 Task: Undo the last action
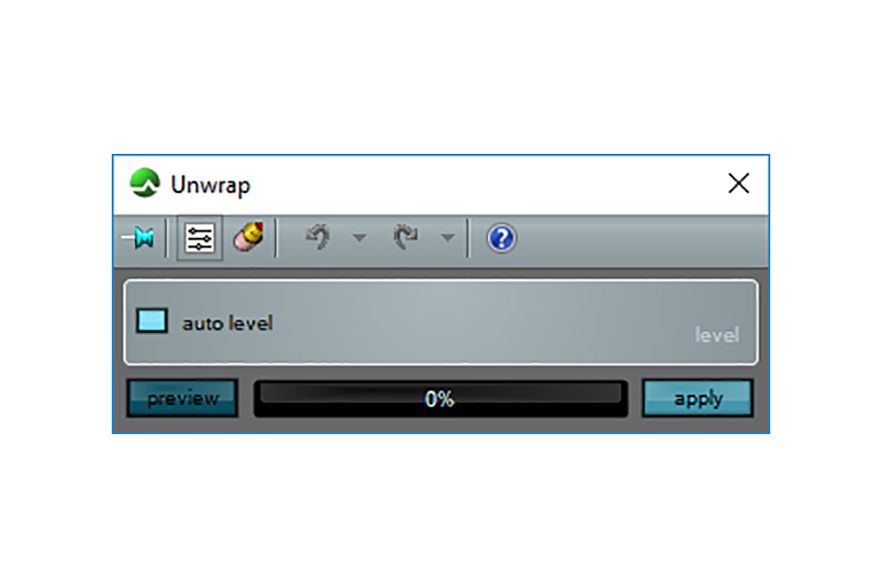pos(318,237)
